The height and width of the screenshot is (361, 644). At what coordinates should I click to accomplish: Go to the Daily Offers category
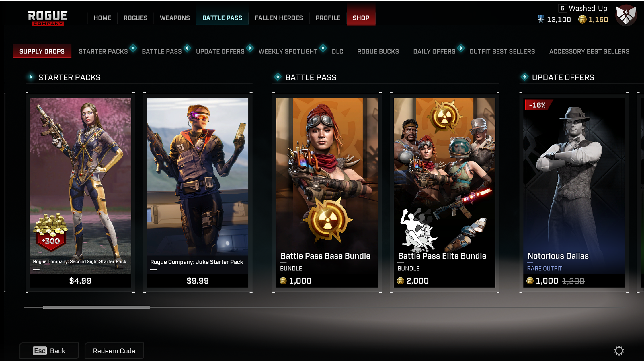[x=434, y=51]
